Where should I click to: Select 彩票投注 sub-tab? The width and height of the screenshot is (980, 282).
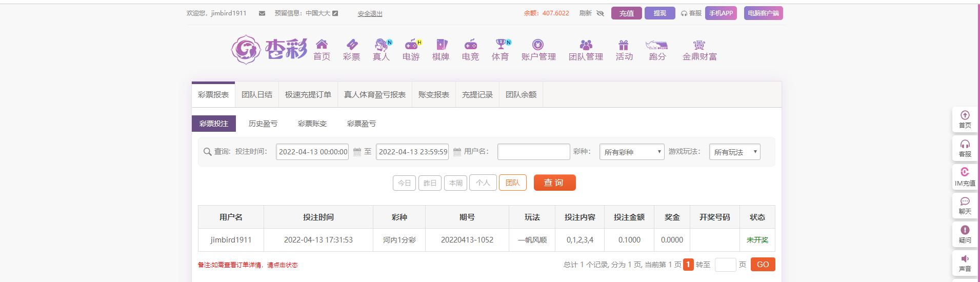(x=214, y=124)
